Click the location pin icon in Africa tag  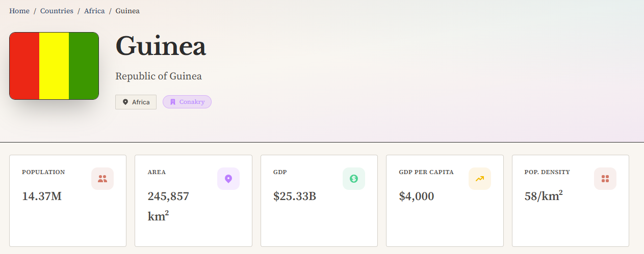pyautogui.click(x=125, y=102)
